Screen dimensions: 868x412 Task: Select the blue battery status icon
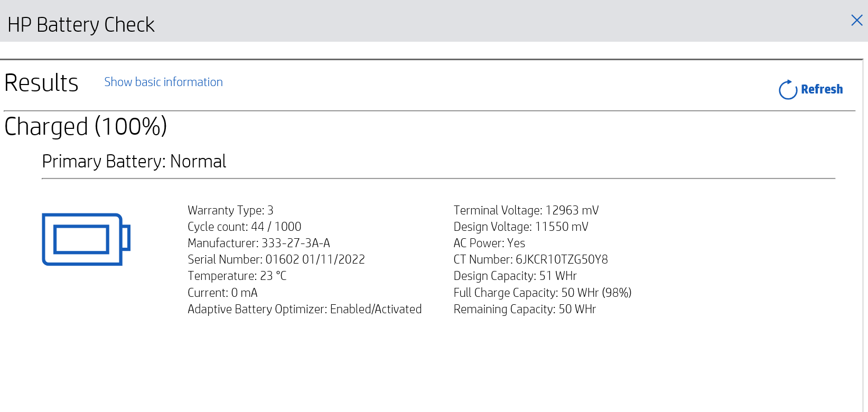point(86,239)
